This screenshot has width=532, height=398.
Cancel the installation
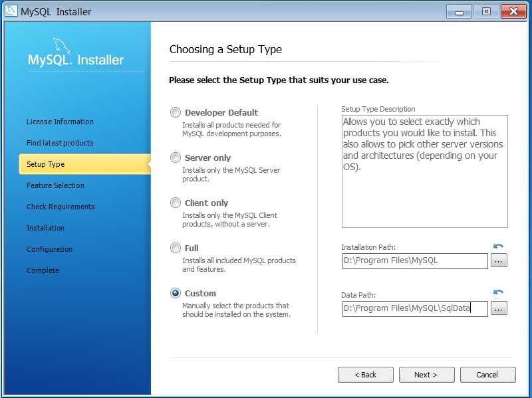(488, 375)
